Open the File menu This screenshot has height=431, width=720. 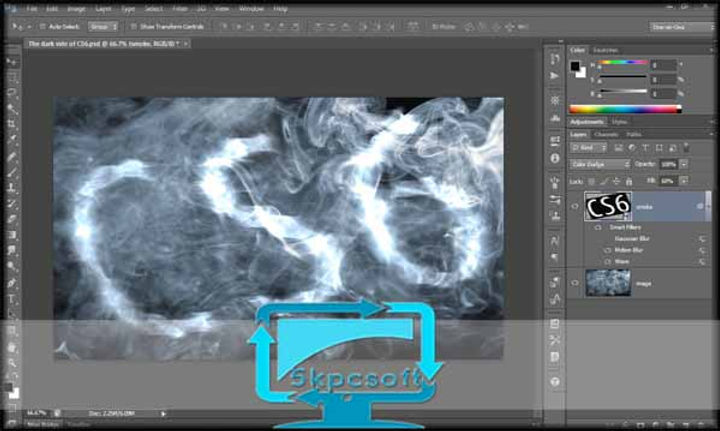[32, 9]
